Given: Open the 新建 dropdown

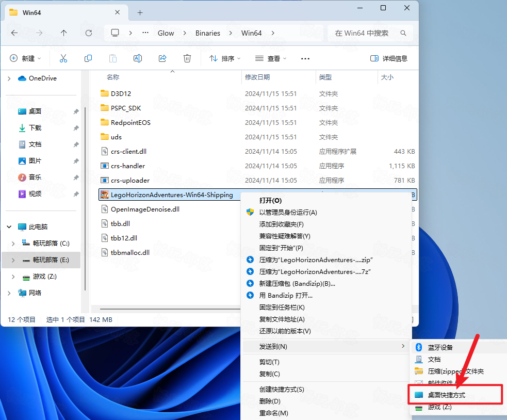Looking at the screenshot, I should [x=26, y=59].
